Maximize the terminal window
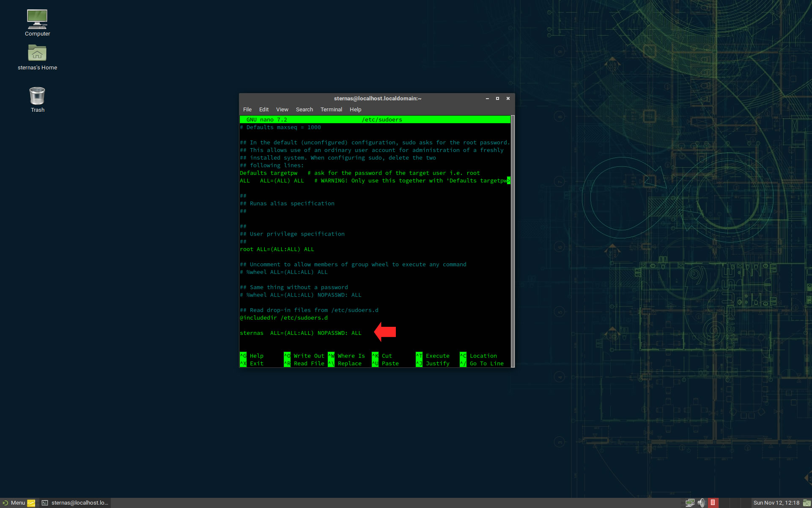Viewport: 812px width, 508px height. point(497,99)
